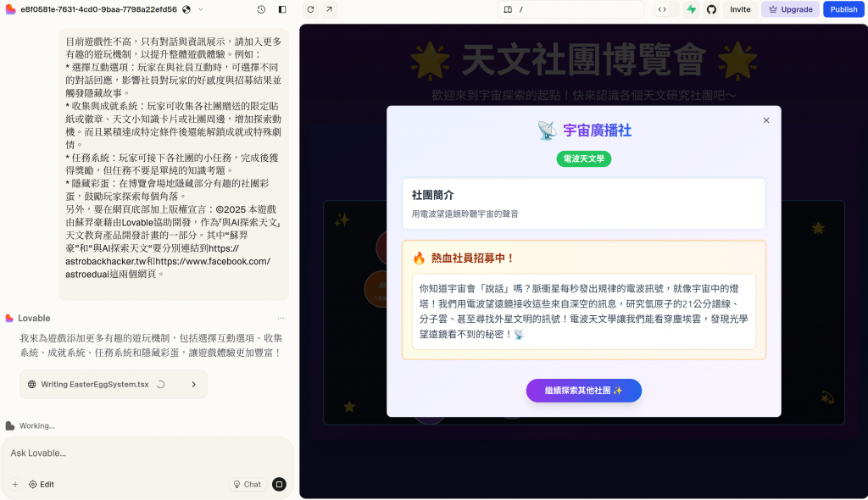Screen dimensions: 868x500
Task: Open preview in new tab arrow icon
Action: (x=330, y=9)
